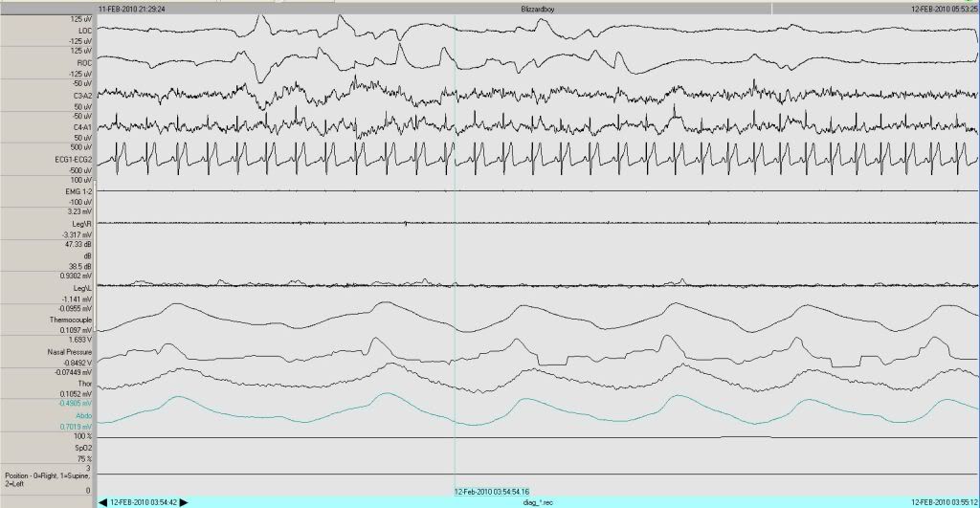Click the SpO2 channel label

click(82, 447)
